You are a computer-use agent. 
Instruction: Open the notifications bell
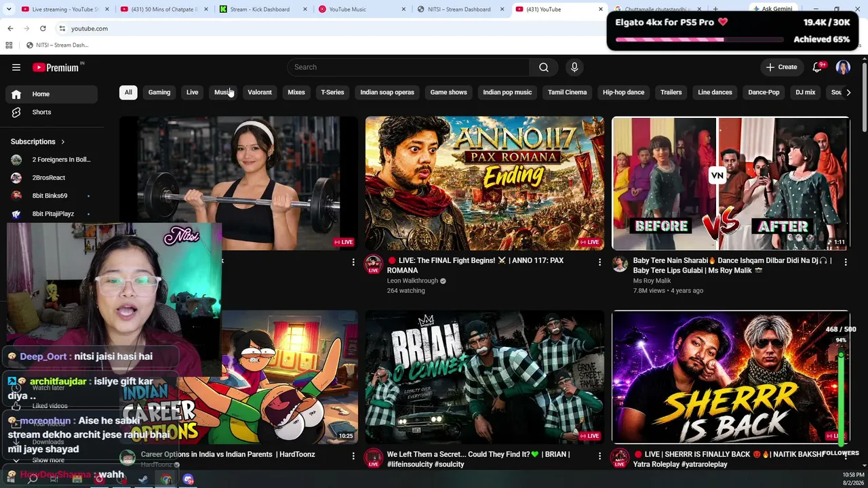(x=818, y=67)
